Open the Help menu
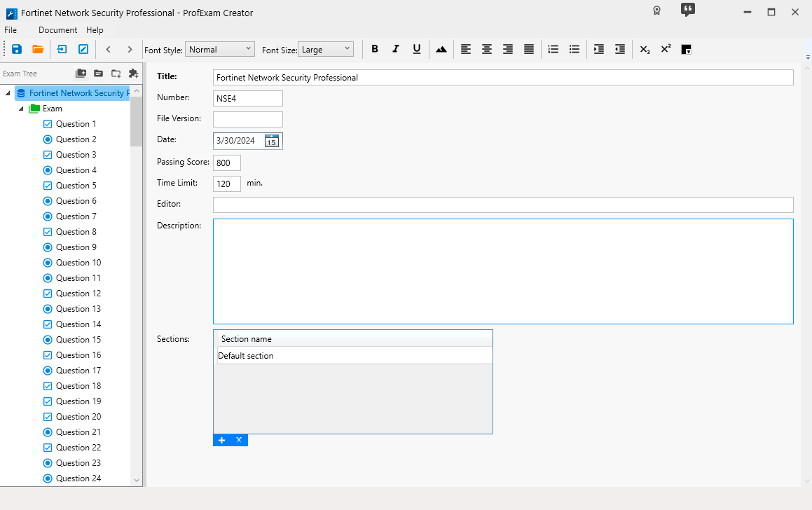Screen dimensions: 812x510 pos(95,30)
